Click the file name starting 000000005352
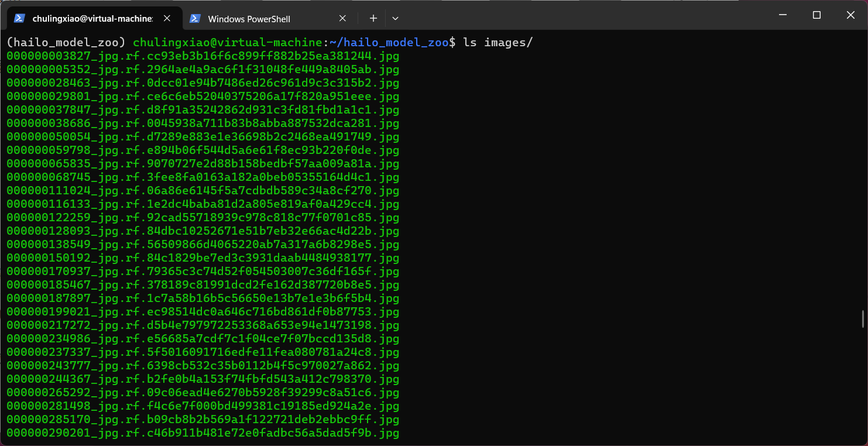Image resolution: width=868 pixels, height=446 pixels. click(x=203, y=70)
